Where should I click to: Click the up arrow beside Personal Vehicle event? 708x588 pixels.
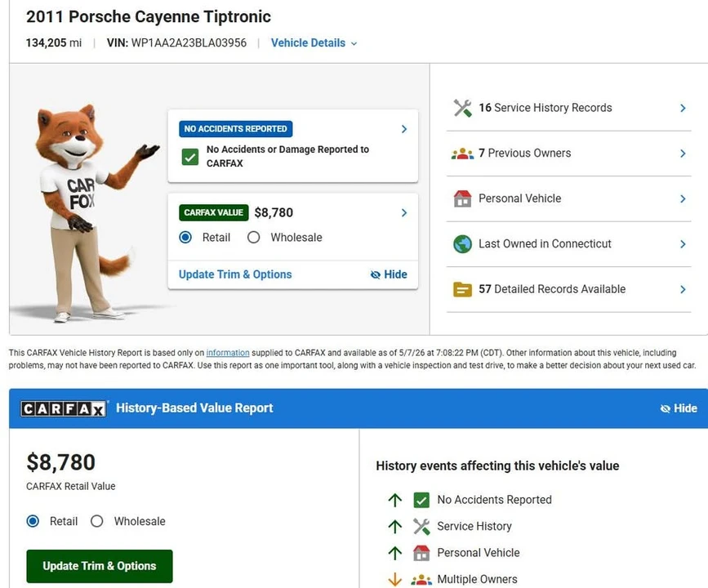[395, 553]
